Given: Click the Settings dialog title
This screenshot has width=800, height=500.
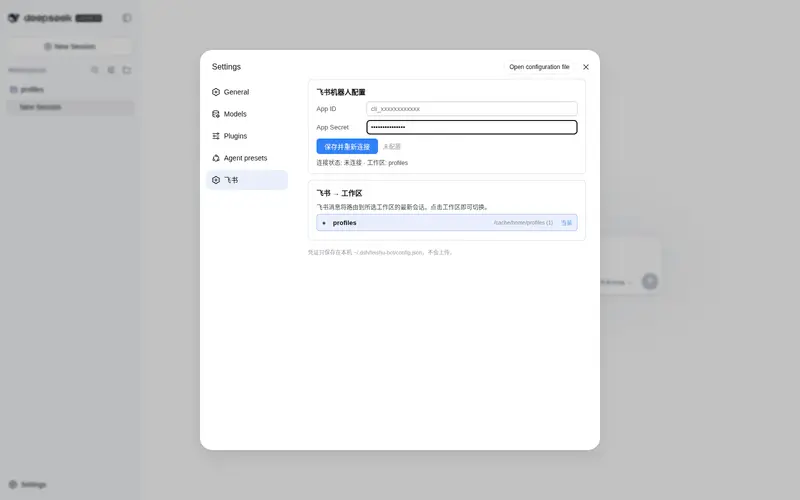Looking at the screenshot, I should (226, 67).
